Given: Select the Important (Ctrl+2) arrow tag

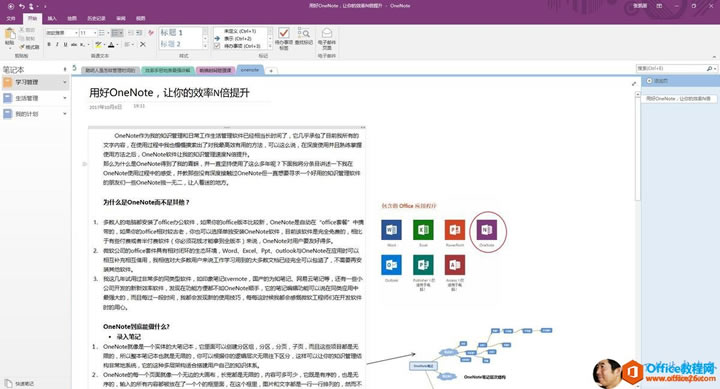Looking at the screenshot, I should coord(217,39).
